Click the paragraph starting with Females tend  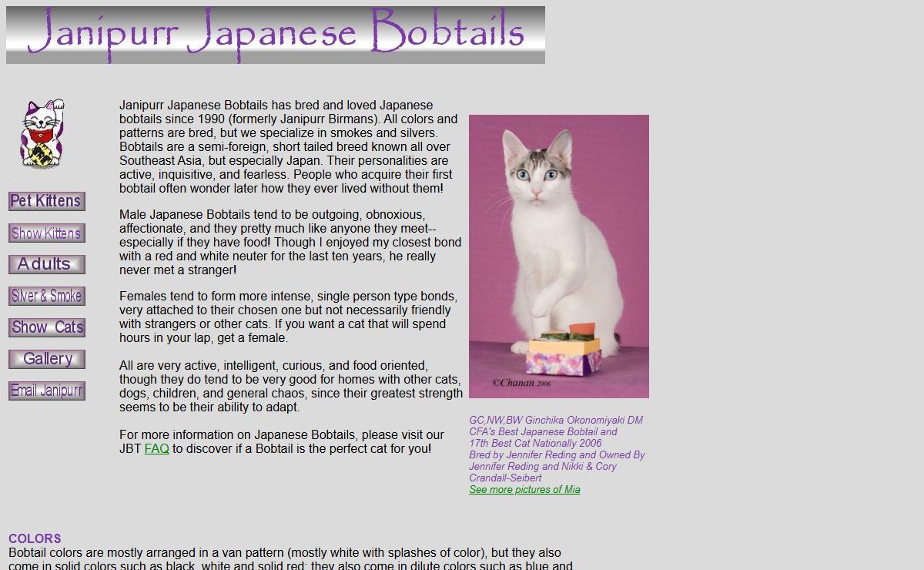coord(288,317)
